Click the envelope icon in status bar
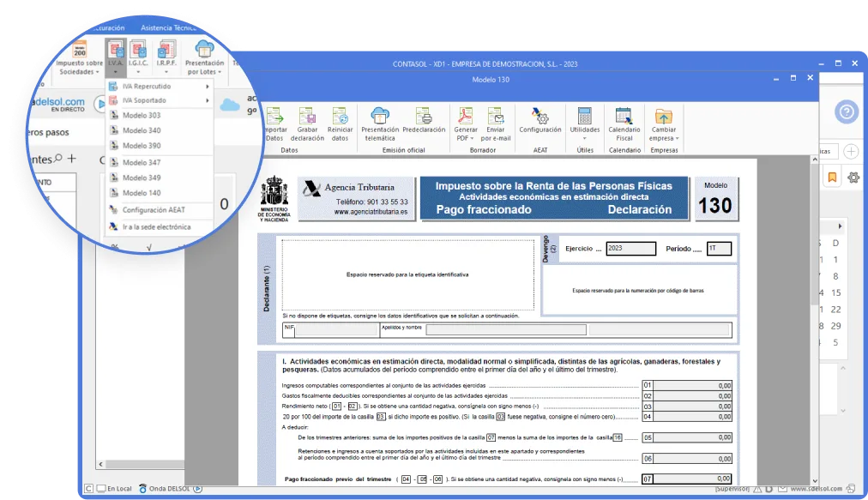This screenshot has height=500, width=868. pyautogui.click(x=783, y=489)
